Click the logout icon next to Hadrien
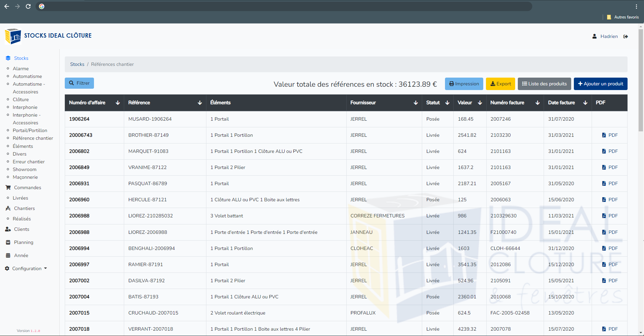644x336 pixels. (x=626, y=36)
